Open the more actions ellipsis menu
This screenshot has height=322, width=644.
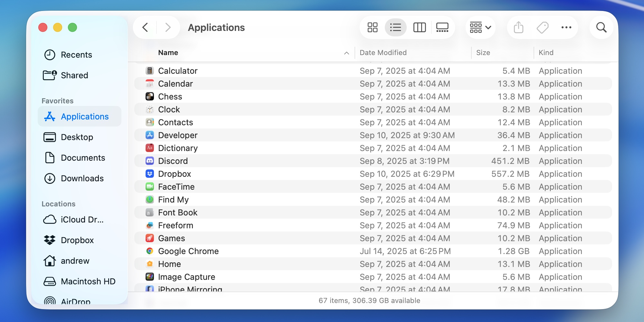(566, 27)
